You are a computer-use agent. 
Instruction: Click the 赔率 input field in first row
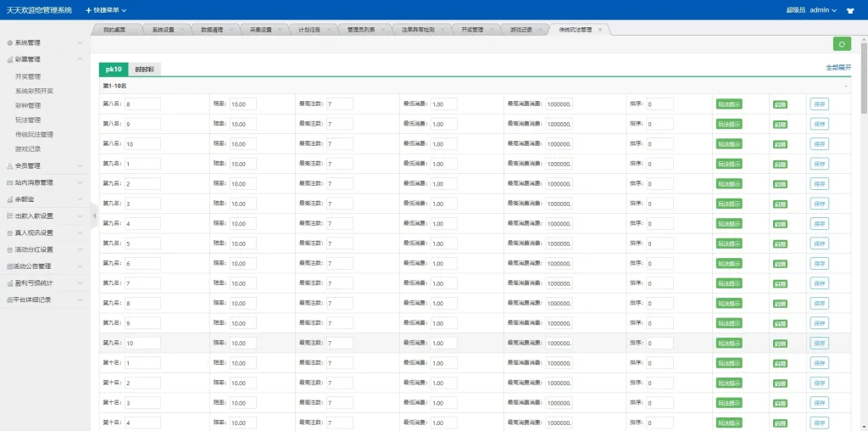coord(242,104)
